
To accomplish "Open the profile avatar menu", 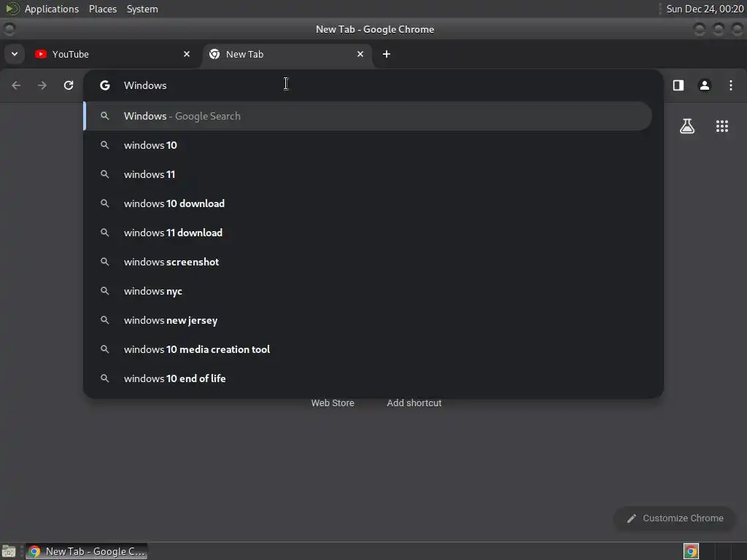I will 705,85.
